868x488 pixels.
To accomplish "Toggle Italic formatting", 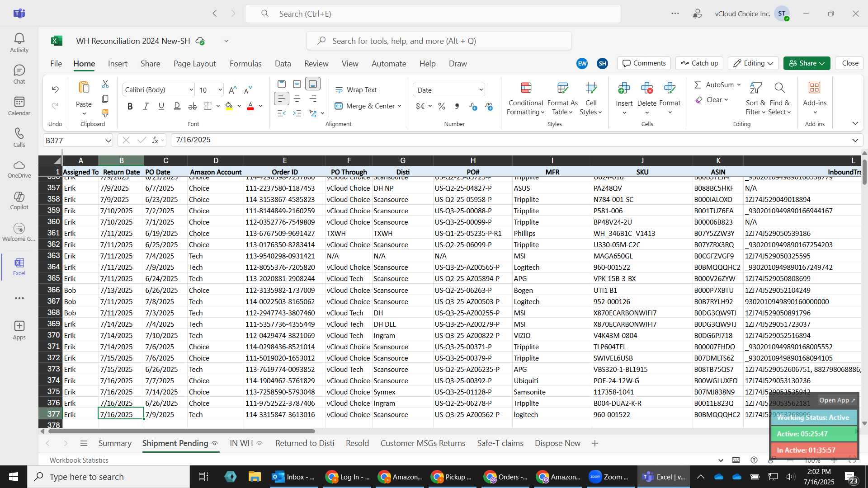I will pyautogui.click(x=146, y=106).
